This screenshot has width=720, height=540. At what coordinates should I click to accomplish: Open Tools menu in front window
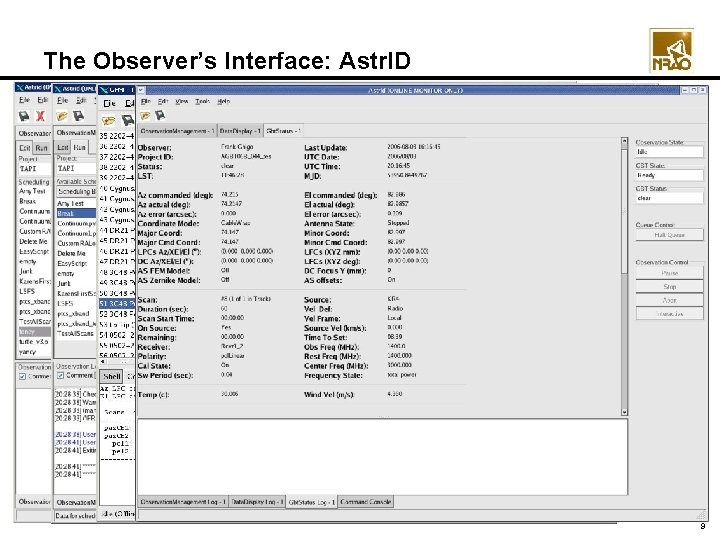(x=202, y=101)
